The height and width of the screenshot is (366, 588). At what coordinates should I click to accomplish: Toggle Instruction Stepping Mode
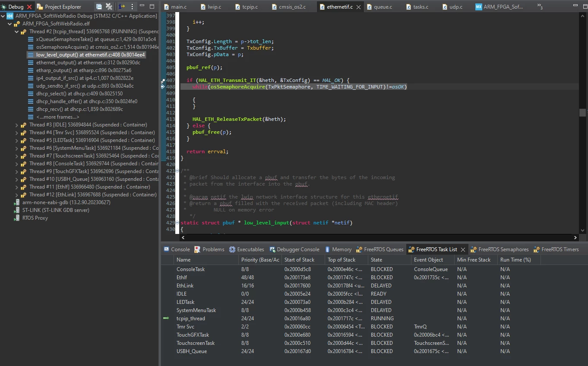point(122,6)
